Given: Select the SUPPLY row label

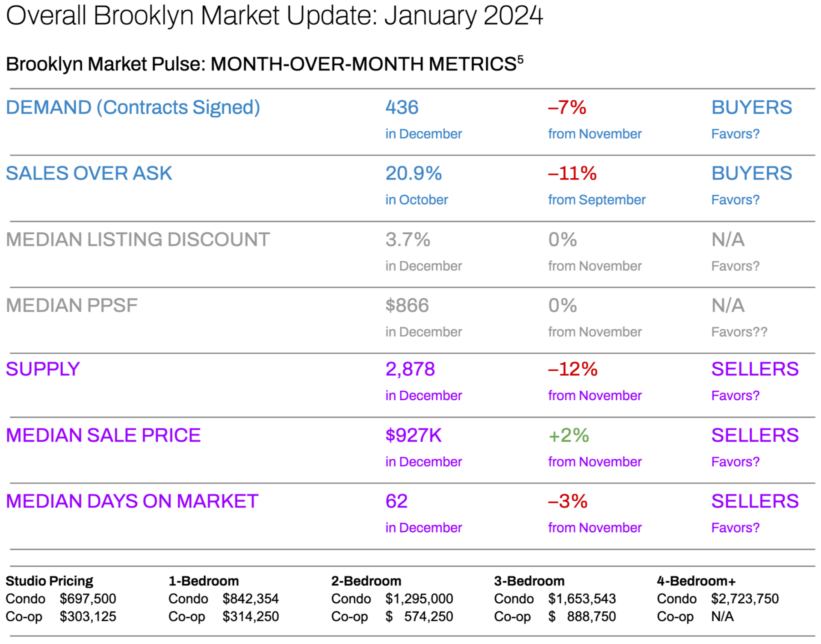Looking at the screenshot, I should click(x=43, y=369).
